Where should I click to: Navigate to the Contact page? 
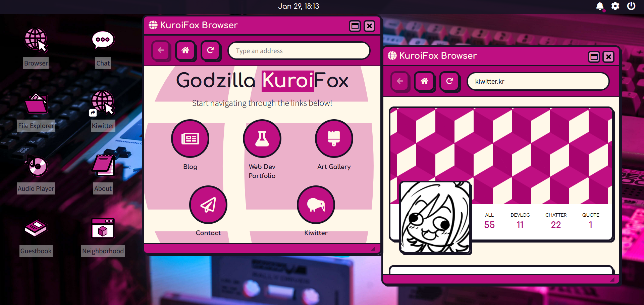tap(208, 205)
